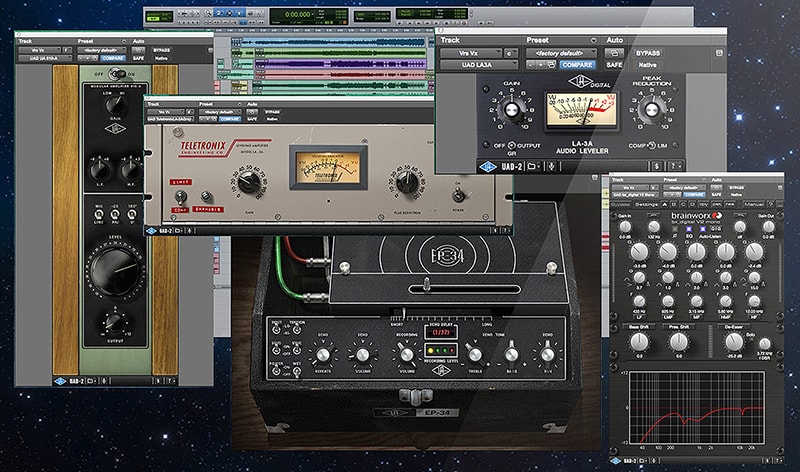Viewport: 800px width, 472px height.
Task: Click BYPASS in the Teletronix plugin window
Action: 272,112
